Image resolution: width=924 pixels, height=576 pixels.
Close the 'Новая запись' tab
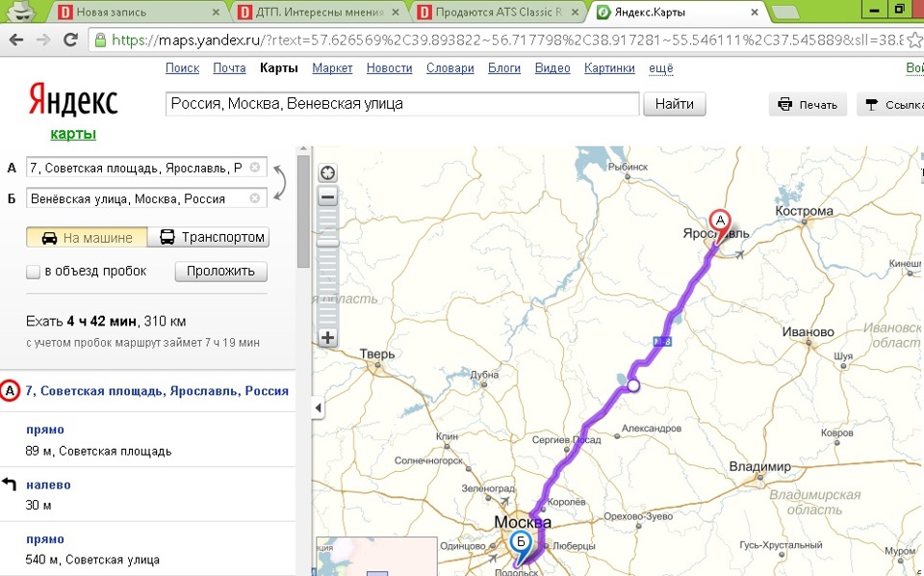pyautogui.click(x=216, y=12)
